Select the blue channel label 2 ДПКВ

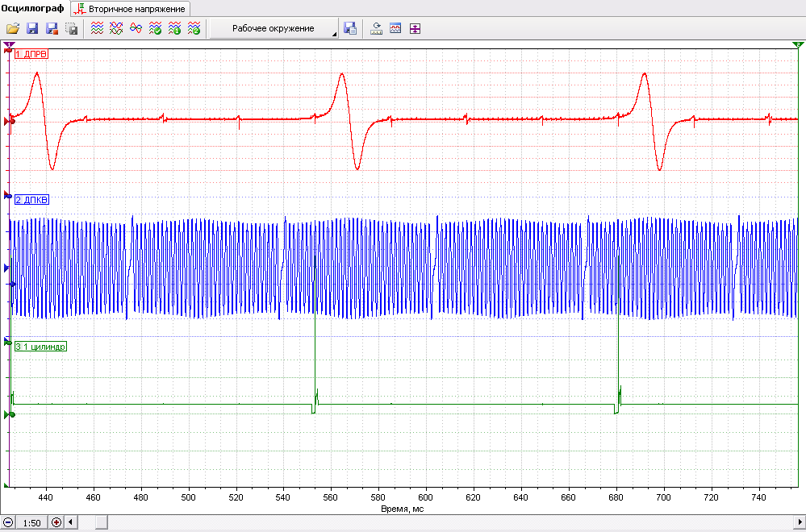click(31, 200)
